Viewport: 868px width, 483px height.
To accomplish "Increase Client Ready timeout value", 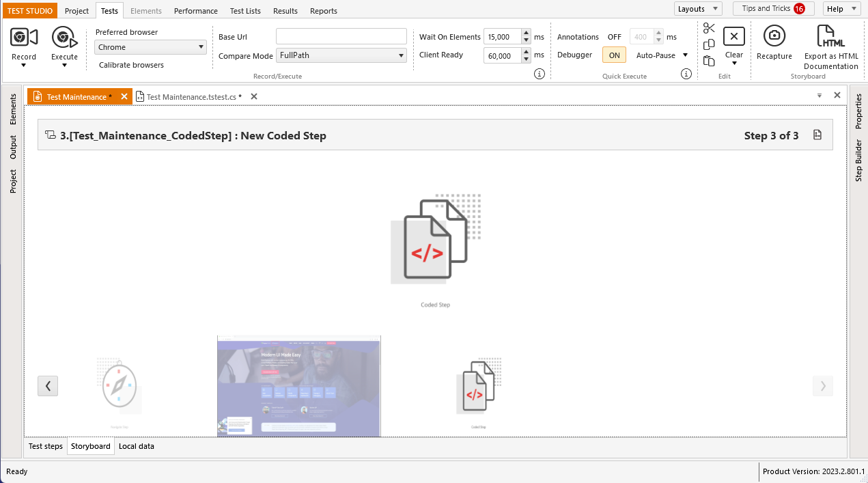I will tap(525, 52).
